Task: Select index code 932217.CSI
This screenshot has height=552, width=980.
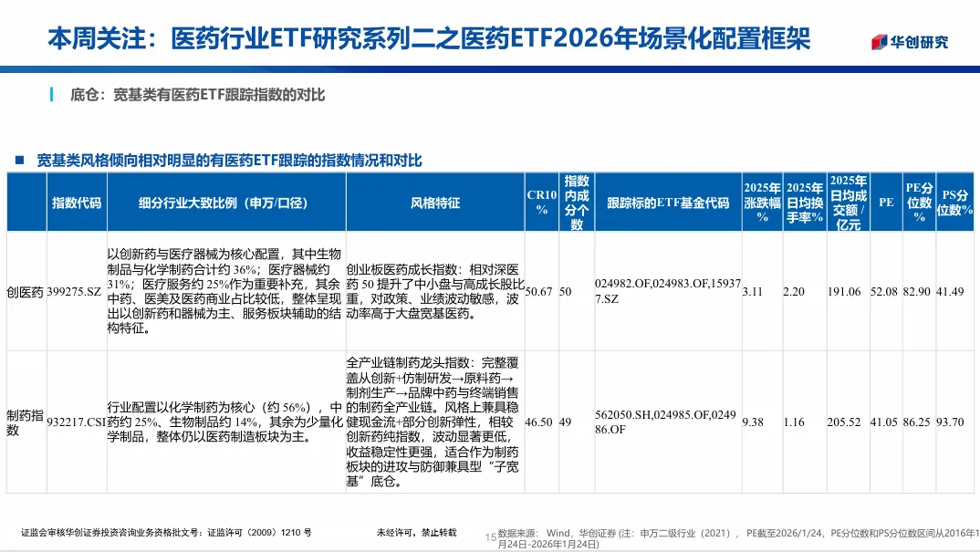Action: coord(77,422)
